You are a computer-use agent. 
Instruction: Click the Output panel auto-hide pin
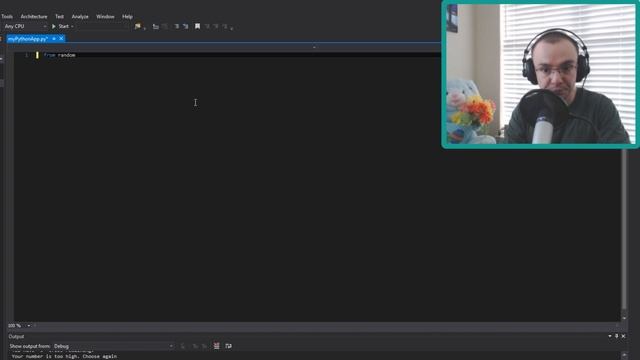pyautogui.click(x=617, y=336)
